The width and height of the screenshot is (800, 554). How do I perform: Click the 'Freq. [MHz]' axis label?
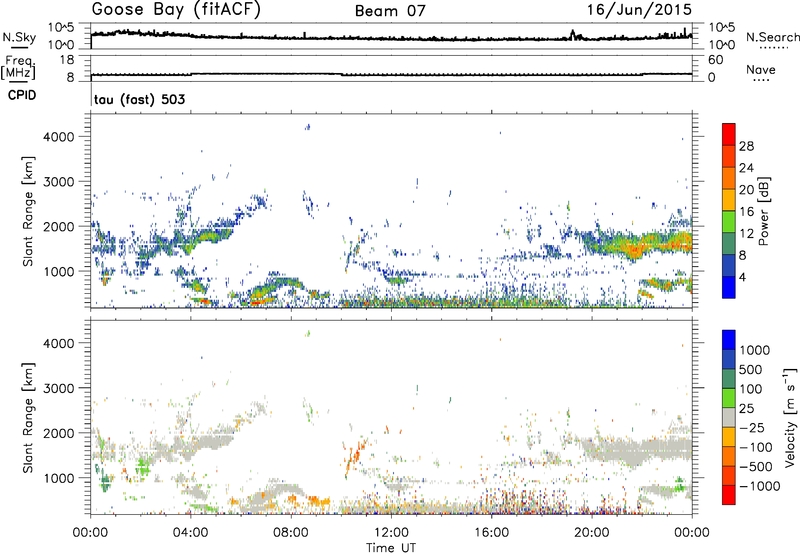(18, 67)
